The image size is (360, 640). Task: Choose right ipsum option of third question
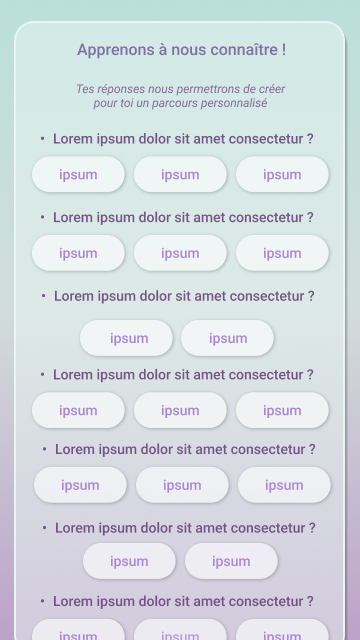tap(227, 338)
